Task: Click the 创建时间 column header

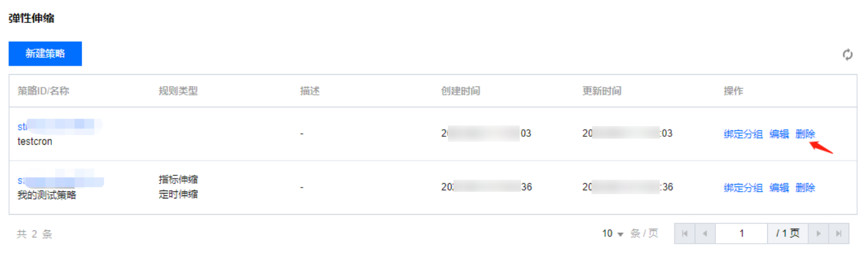Action: [461, 91]
